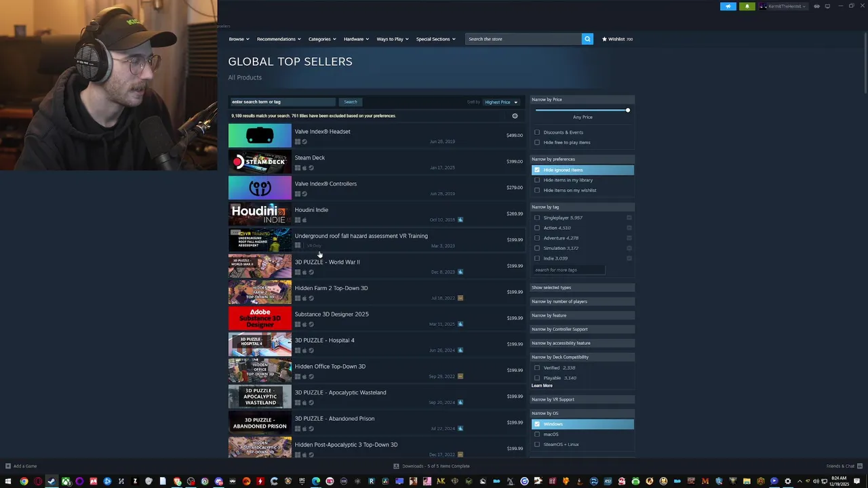Exclude the Action tag icon
The height and width of the screenshot is (488, 868).
(629, 228)
